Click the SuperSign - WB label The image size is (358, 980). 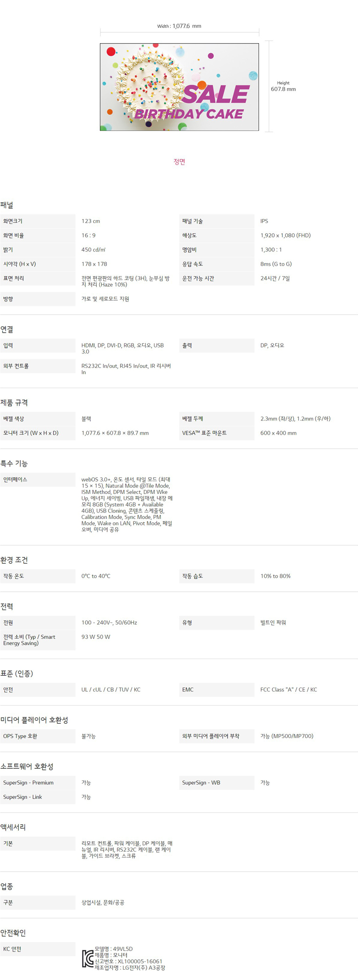click(x=201, y=783)
